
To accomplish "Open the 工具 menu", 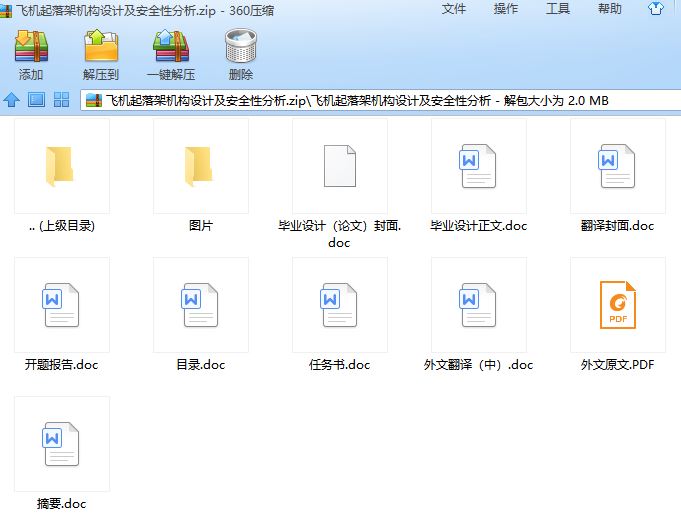I will click(x=558, y=9).
